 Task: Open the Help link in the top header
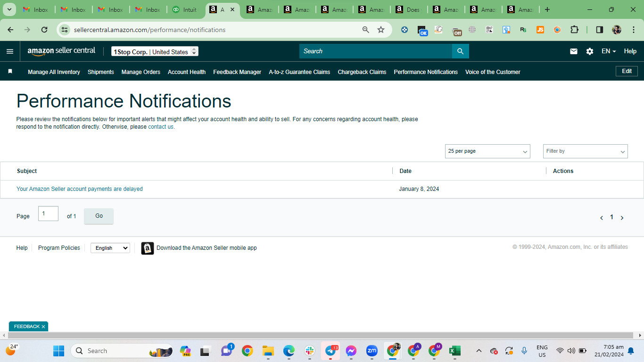(630, 51)
